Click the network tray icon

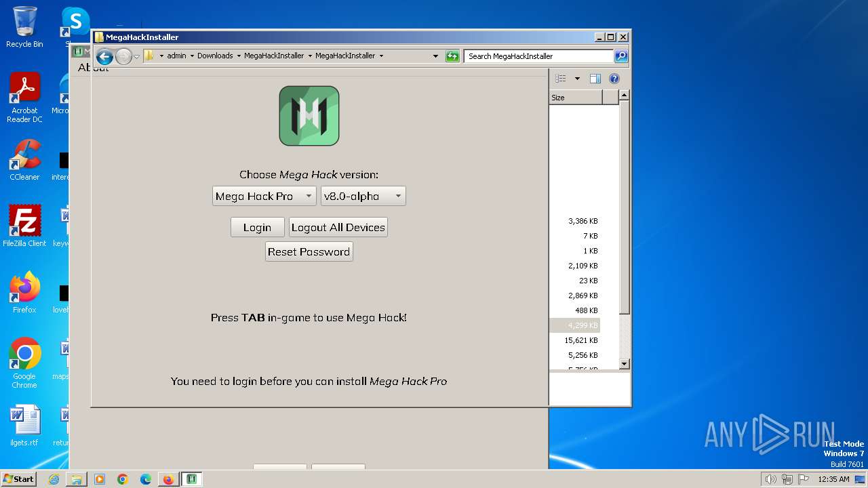[788, 479]
